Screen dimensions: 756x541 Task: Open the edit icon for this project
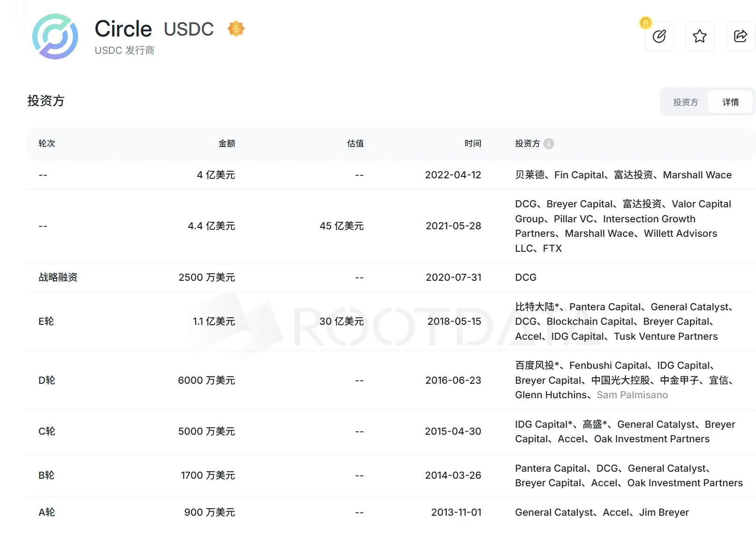pyautogui.click(x=660, y=36)
